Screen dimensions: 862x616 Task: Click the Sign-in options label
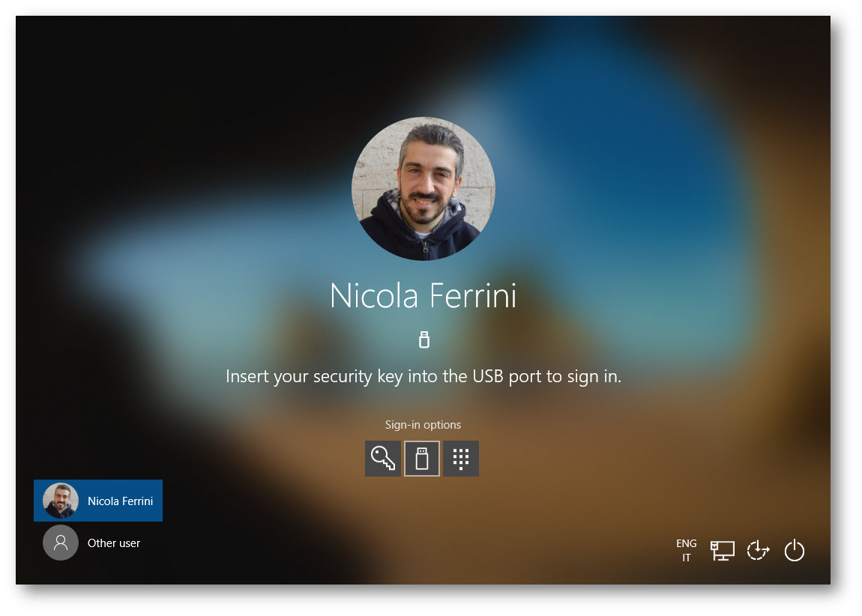pos(423,425)
